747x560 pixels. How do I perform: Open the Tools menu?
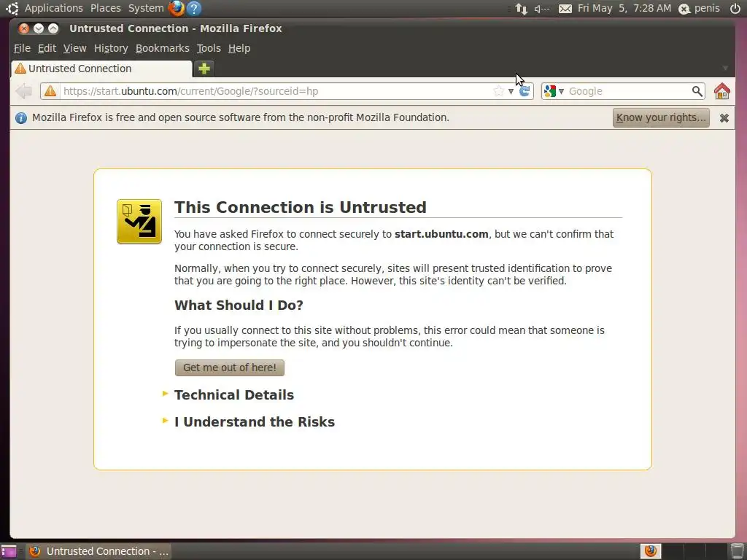[209, 48]
